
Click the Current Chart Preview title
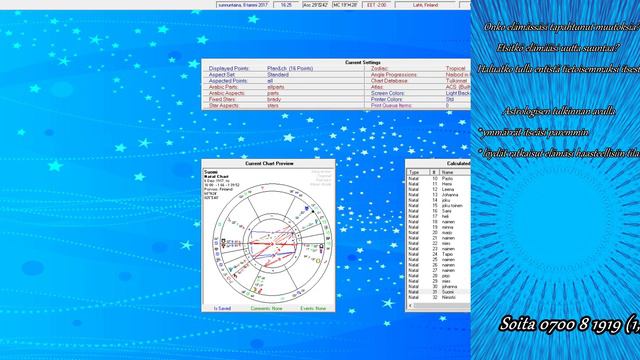(269, 163)
